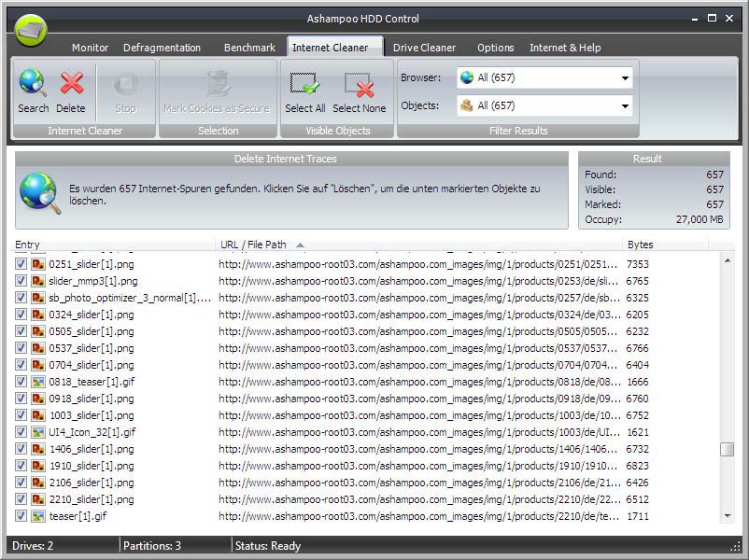Click file icon of teaser[1].gif
The width and height of the screenshot is (749, 560).
(x=38, y=516)
